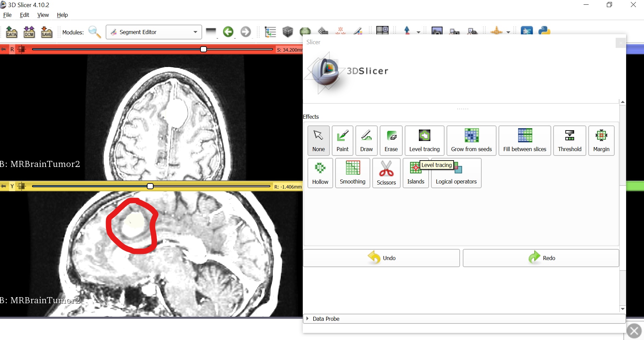Open the Python console
The height and width of the screenshot is (340, 644).
(x=544, y=31)
